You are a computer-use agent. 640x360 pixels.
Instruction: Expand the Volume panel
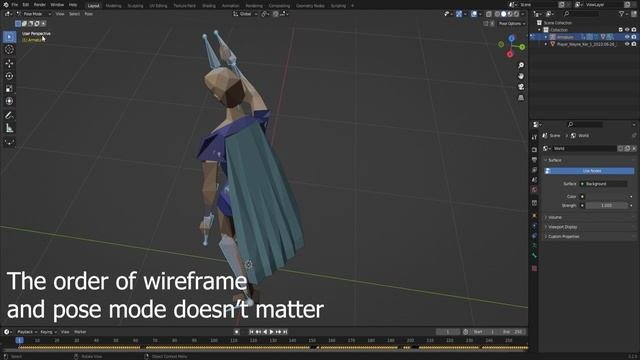tap(554, 217)
